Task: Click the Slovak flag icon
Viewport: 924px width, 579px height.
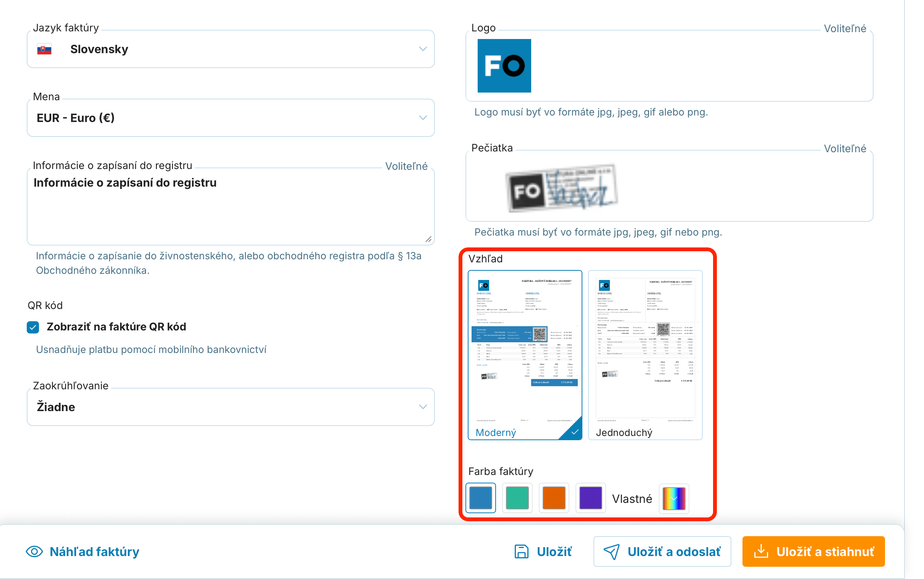Action: click(44, 49)
